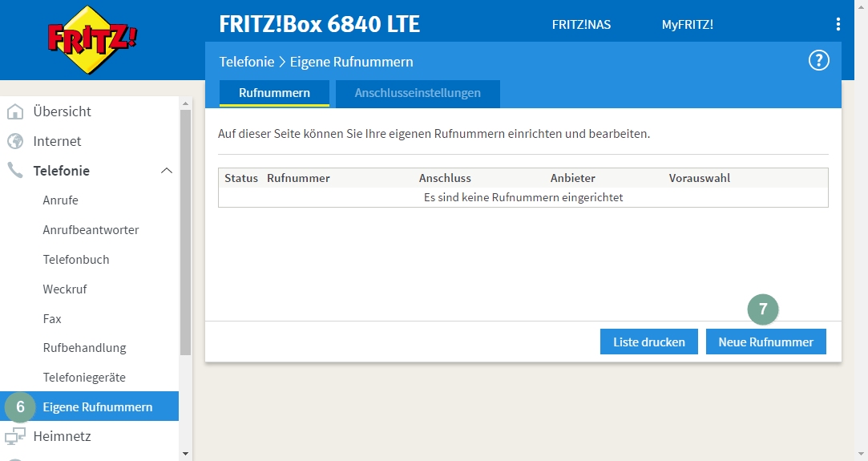Switch to the Anschlusseinstellungen tab

click(x=418, y=93)
